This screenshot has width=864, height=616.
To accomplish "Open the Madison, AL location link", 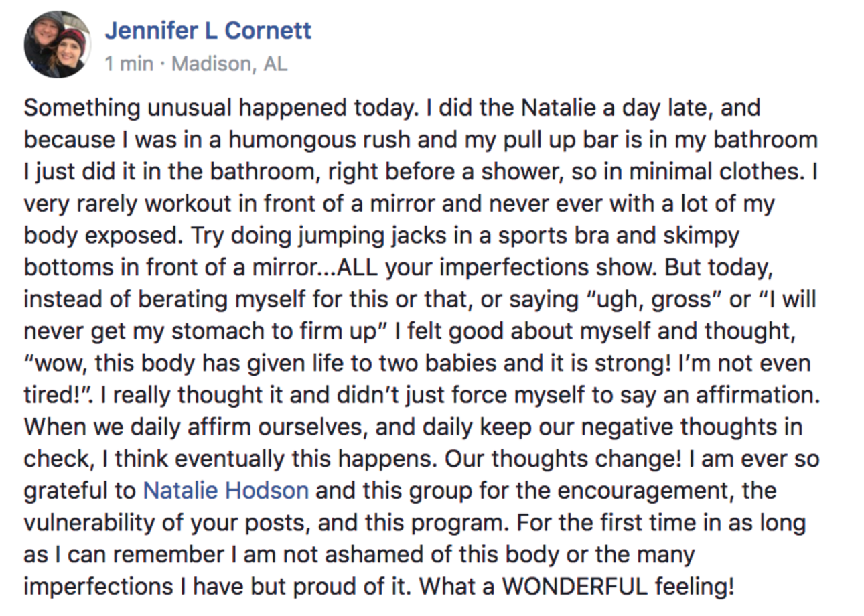I will (230, 64).
